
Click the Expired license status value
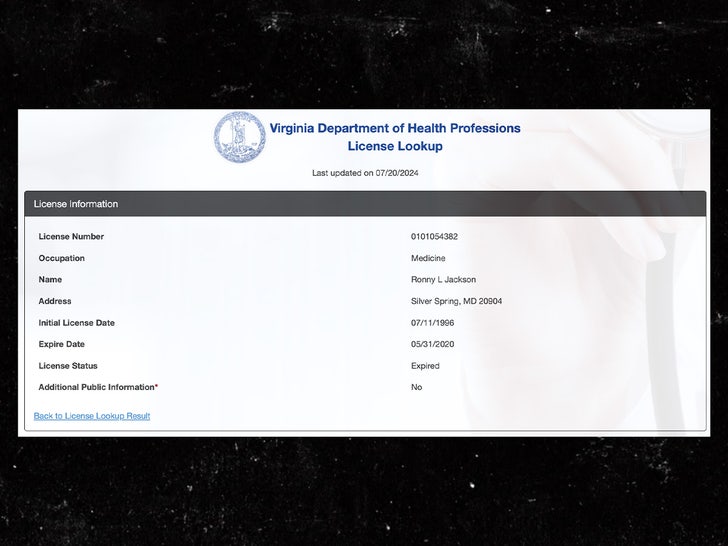pos(425,366)
